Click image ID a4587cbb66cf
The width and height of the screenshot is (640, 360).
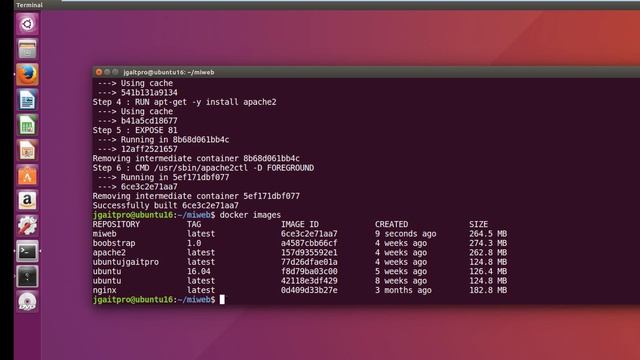(x=309, y=243)
